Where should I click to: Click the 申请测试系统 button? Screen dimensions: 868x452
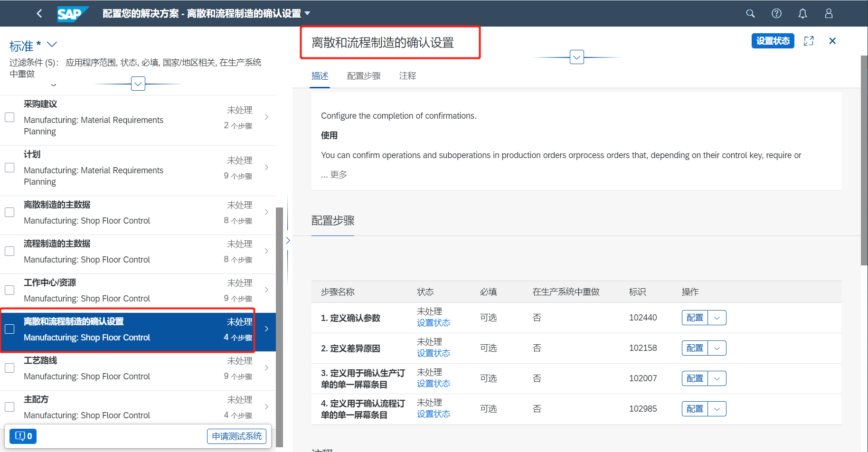(236, 436)
